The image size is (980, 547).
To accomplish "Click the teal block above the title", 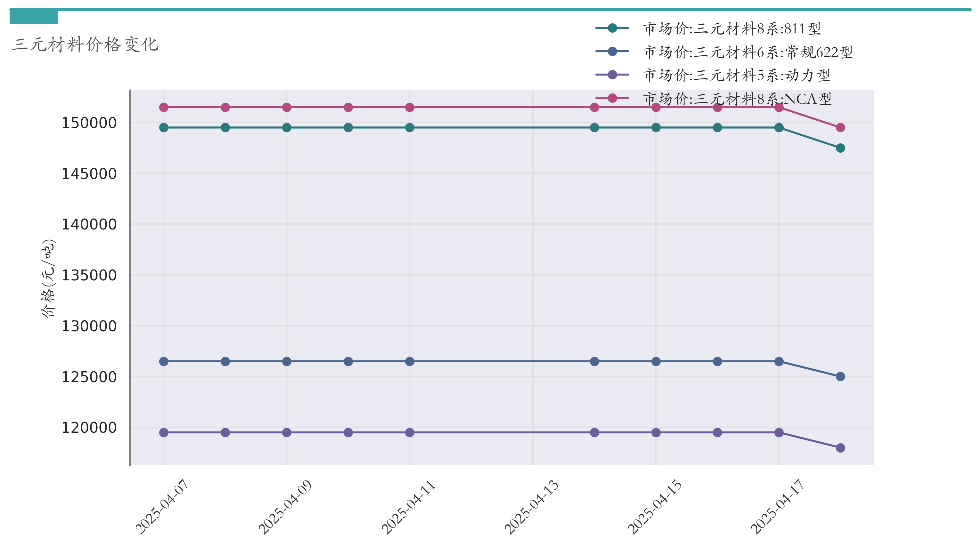I will coord(34,17).
